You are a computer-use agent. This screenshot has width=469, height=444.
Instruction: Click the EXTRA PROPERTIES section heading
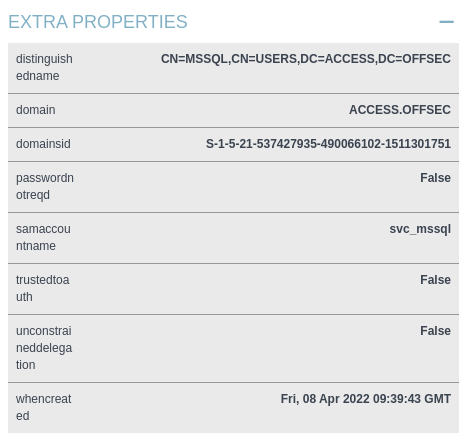[98, 22]
